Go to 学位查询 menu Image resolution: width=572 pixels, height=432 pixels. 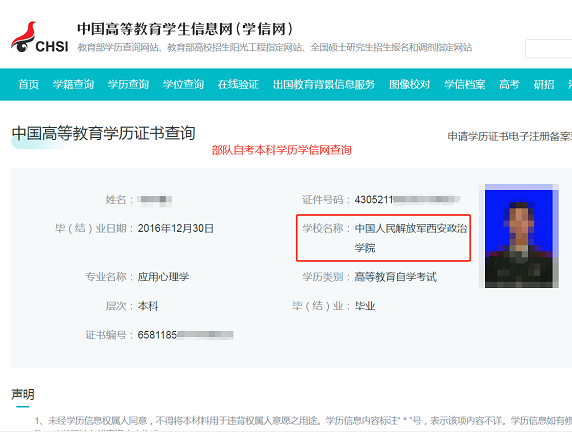[183, 84]
